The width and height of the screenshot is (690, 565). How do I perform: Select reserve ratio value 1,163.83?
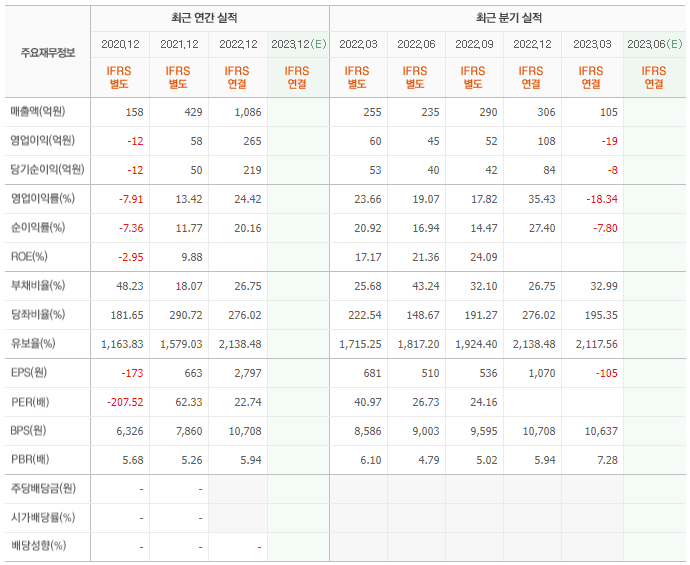pyautogui.click(x=122, y=345)
